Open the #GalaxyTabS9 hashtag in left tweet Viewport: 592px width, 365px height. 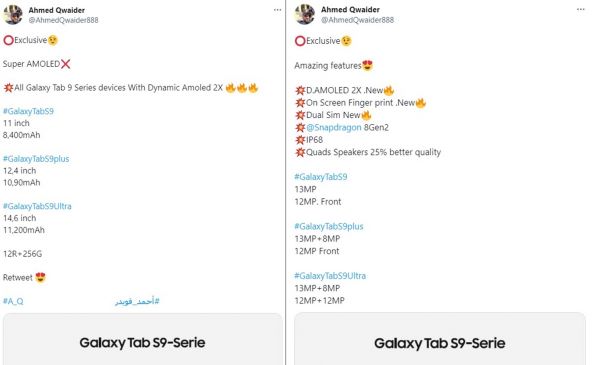pyautogui.click(x=28, y=111)
